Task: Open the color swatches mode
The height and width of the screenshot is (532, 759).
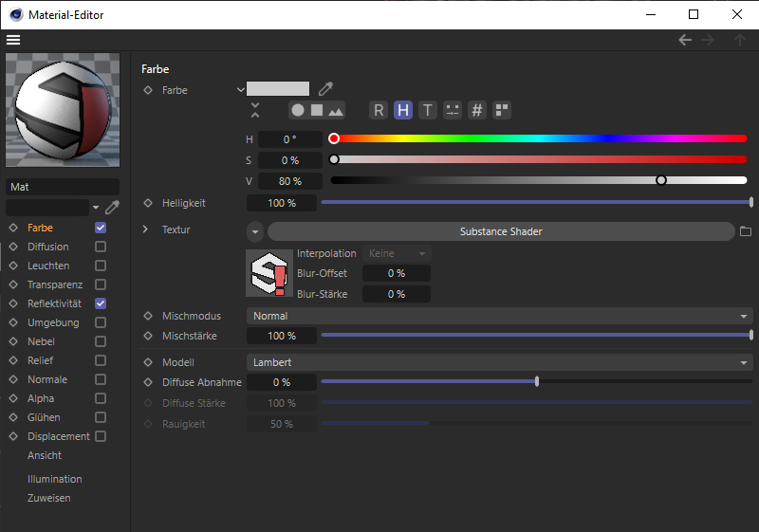Action: click(502, 110)
